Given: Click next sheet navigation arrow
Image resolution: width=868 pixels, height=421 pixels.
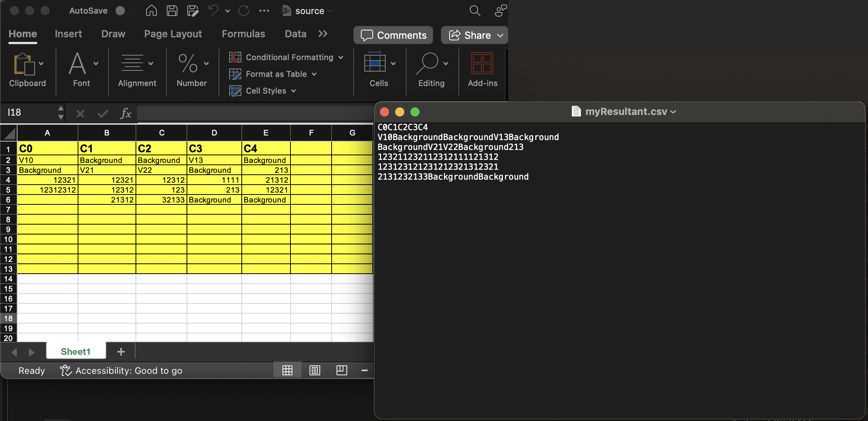Looking at the screenshot, I should (32, 352).
